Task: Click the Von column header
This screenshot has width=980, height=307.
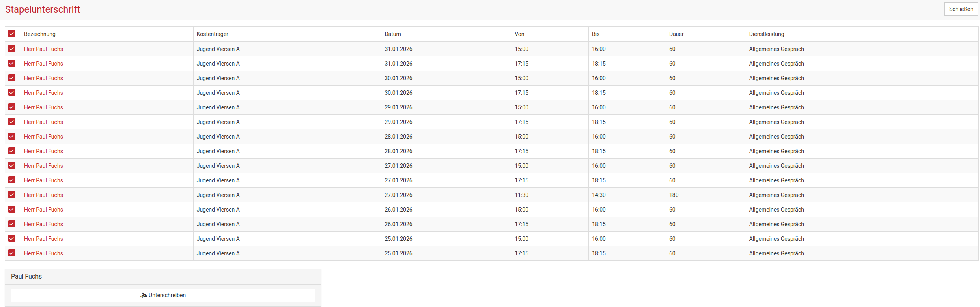Action: pos(519,34)
